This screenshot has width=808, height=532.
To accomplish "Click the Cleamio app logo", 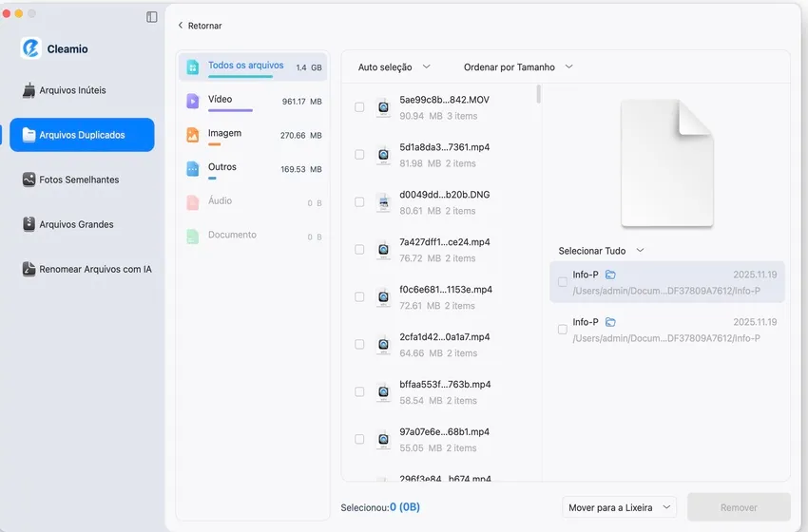I will (x=30, y=48).
